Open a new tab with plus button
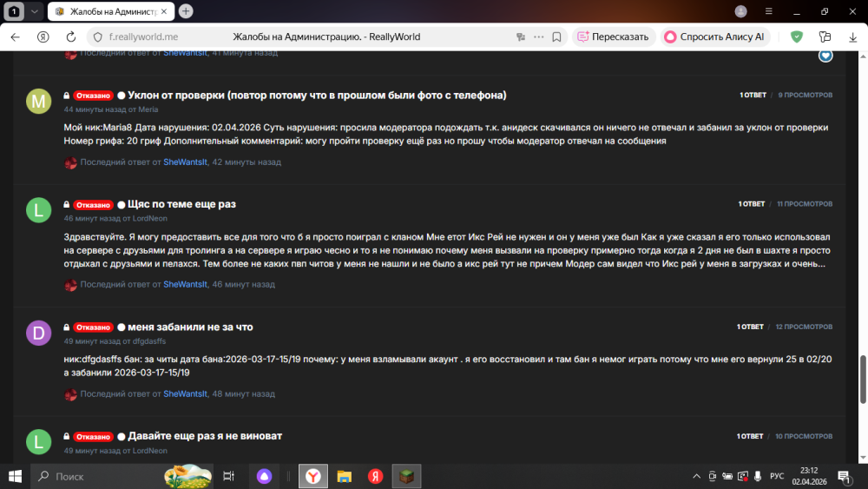This screenshot has width=868, height=489. click(x=186, y=11)
